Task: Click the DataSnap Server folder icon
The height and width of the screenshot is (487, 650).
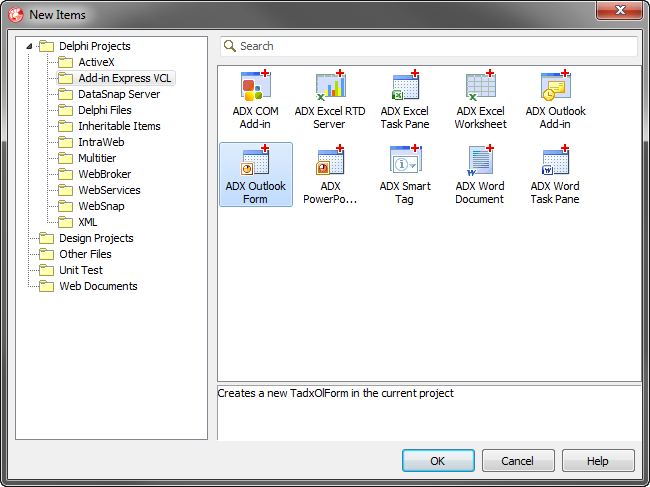Action: pyautogui.click(x=65, y=94)
